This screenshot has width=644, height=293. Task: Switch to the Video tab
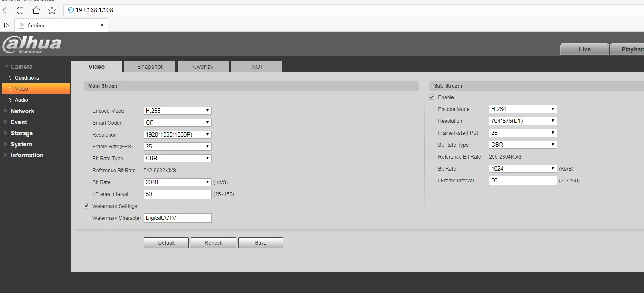(97, 67)
